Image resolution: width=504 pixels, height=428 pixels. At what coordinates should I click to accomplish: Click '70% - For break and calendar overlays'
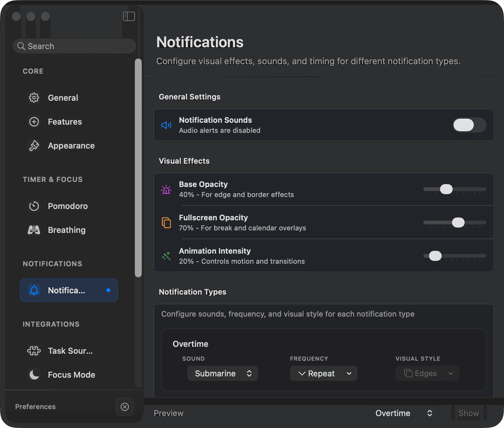point(243,228)
